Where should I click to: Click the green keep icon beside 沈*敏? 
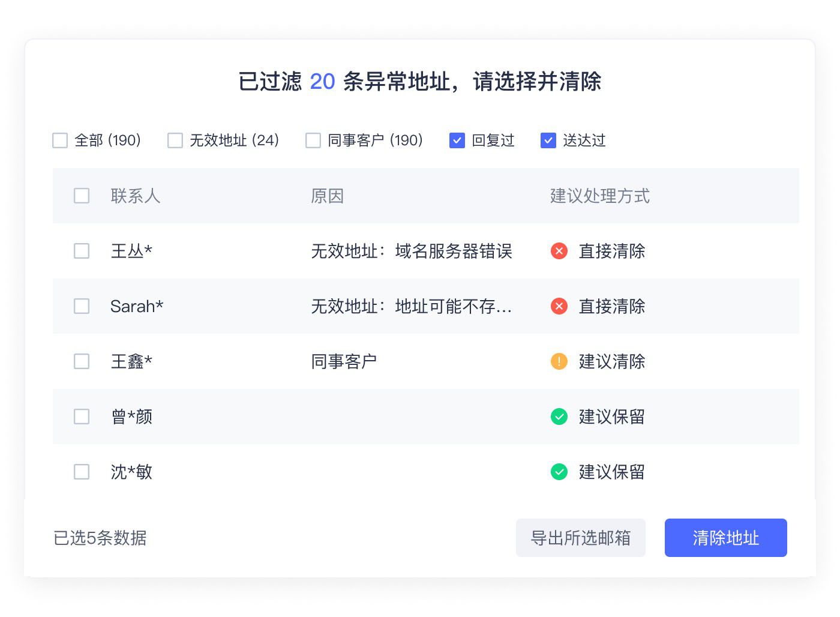point(559,472)
